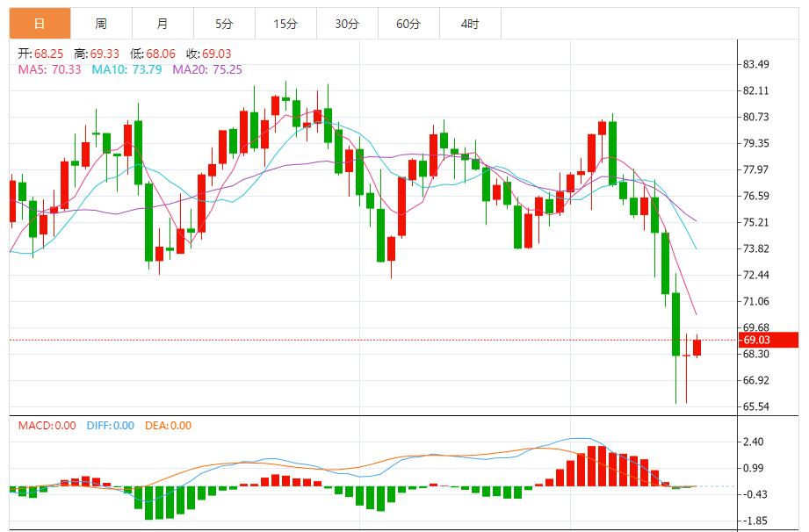Click the red 69.03 current price label
The height and width of the screenshot is (532, 809).
769,340
